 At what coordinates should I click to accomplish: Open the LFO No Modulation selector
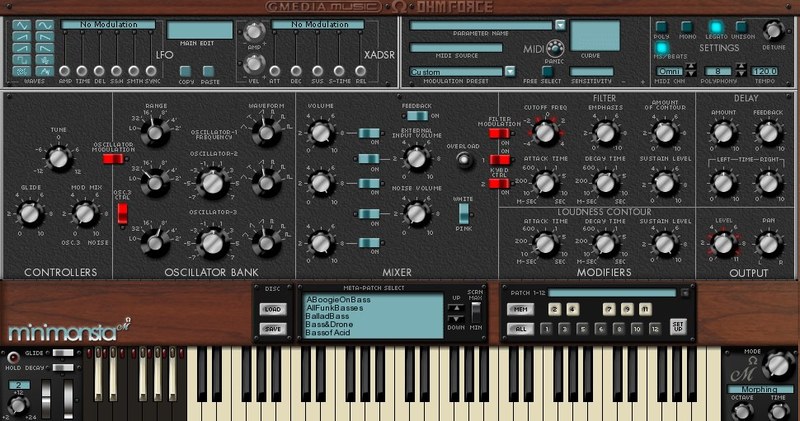[108, 24]
